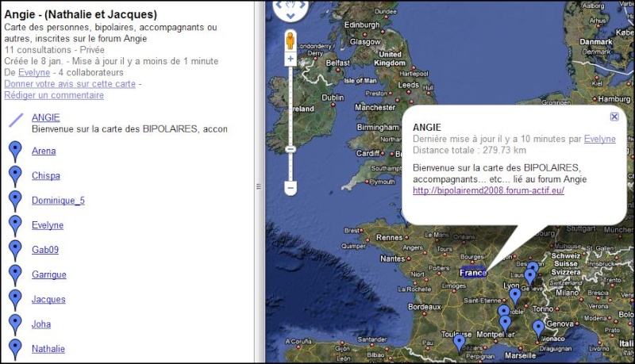635x364 pixels.
Task: Select the map marker above Monaco
Action: click(x=538, y=329)
